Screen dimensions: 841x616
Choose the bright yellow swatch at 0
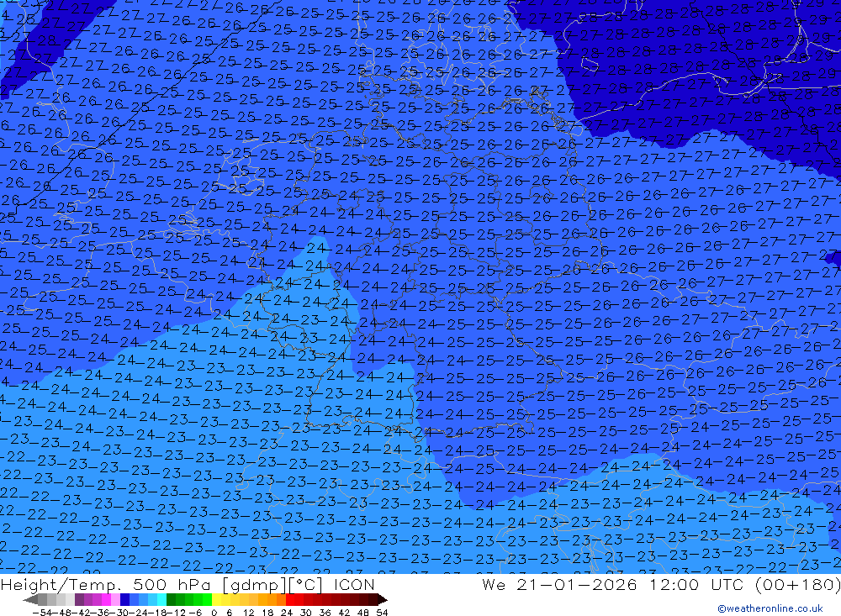(x=216, y=600)
